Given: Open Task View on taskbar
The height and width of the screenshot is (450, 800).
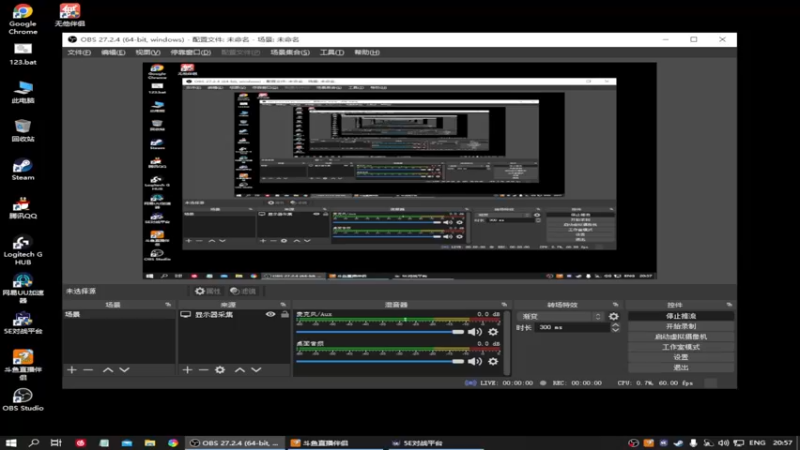Looking at the screenshot, I should coord(56,442).
